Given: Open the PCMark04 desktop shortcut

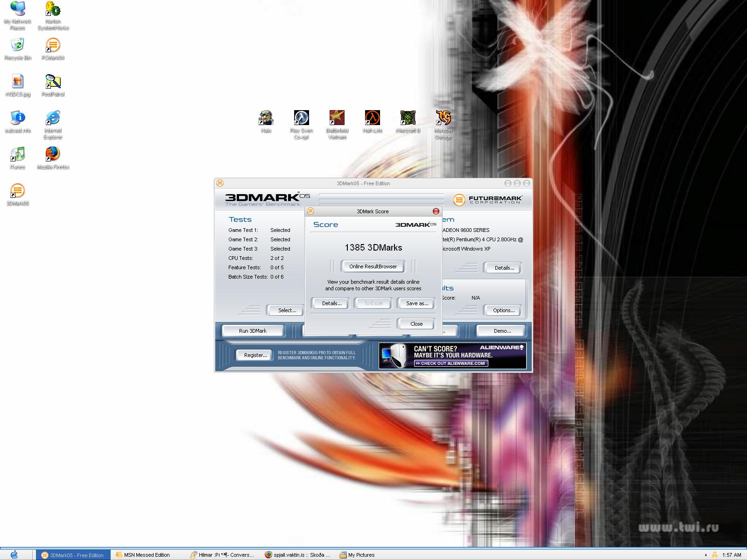Looking at the screenshot, I should coord(53,46).
